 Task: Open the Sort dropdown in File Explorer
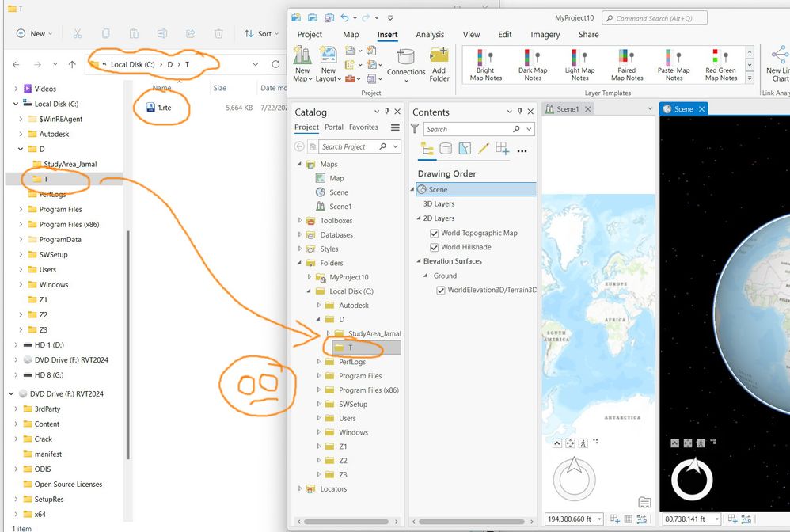[x=261, y=34]
